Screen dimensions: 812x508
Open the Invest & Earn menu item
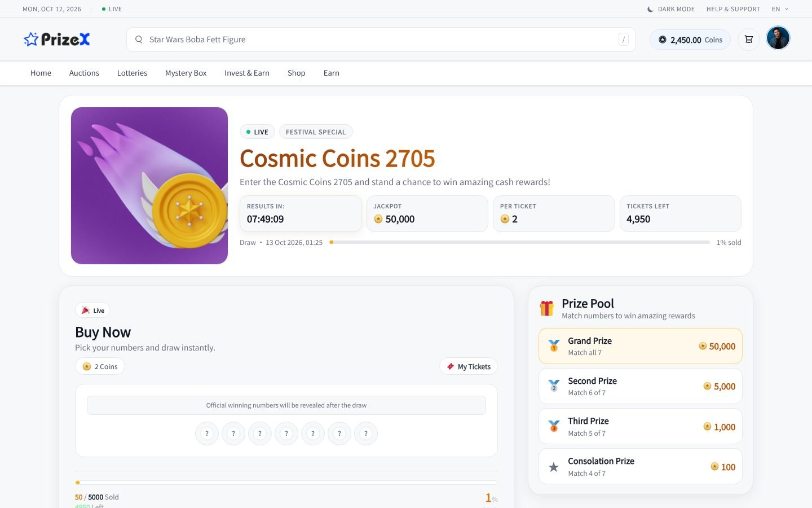pos(247,73)
